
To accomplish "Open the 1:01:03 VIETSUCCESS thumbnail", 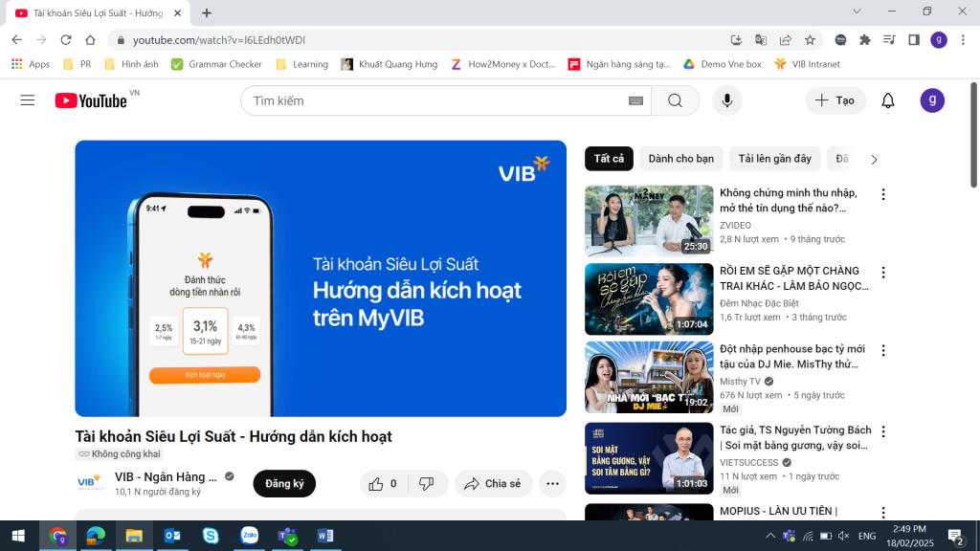I will (649, 458).
